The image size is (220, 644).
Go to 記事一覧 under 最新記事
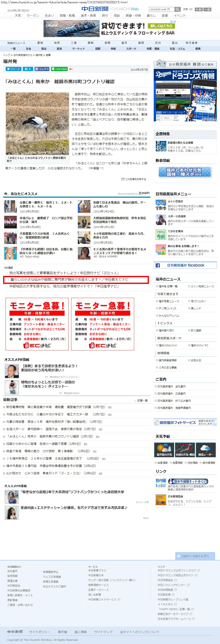click(x=143, y=400)
